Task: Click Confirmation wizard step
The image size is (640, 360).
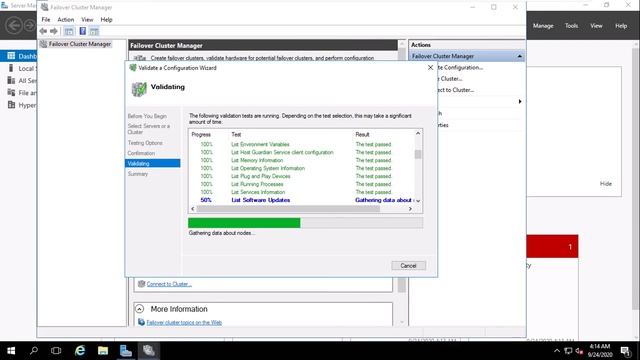Action: 141,153
